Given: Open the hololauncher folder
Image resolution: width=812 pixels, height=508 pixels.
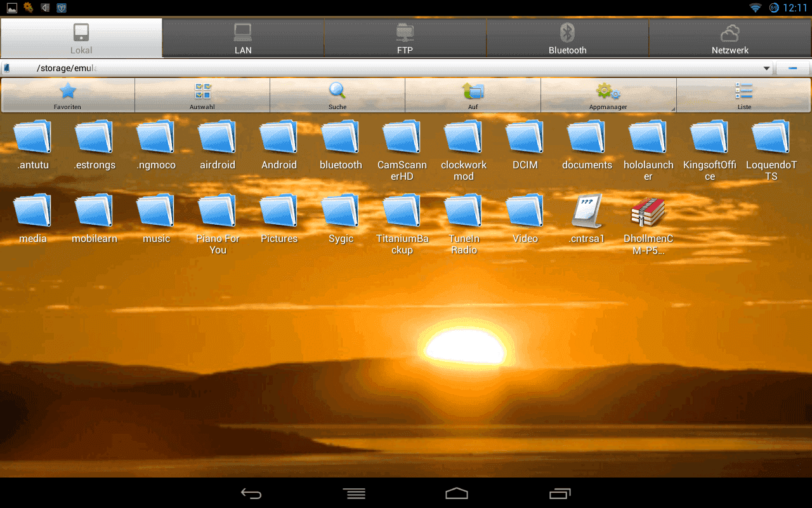Looking at the screenshot, I should 648,150.
